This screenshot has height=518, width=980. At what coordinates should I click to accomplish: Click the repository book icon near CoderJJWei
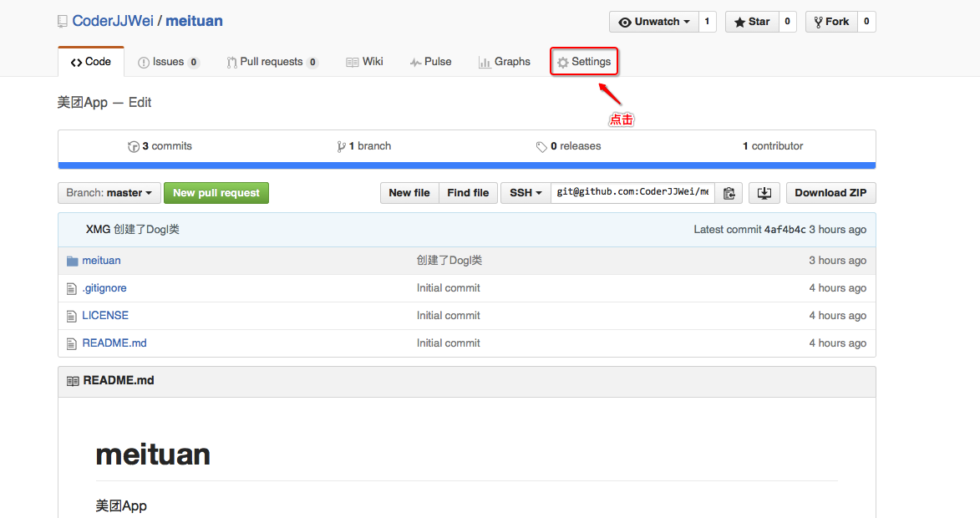[x=63, y=22]
